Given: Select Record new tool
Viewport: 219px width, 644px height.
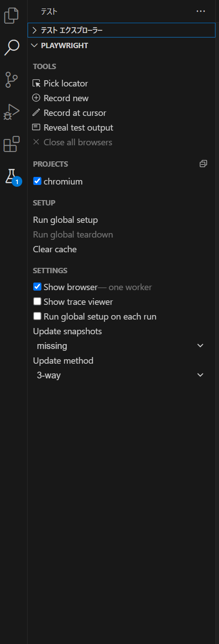Looking at the screenshot, I should (x=61, y=98).
